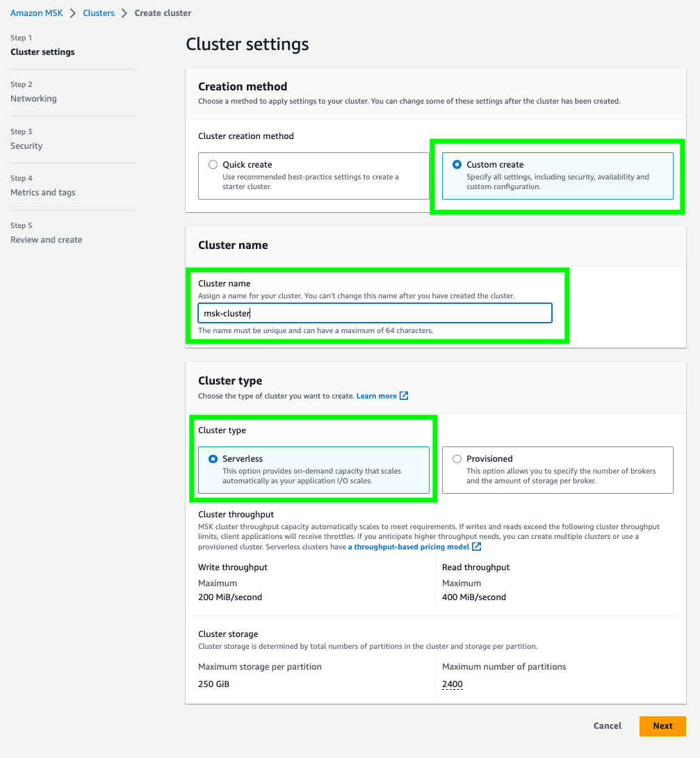This screenshot has width=700, height=758.
Task: Click into the Cluster name field
Action: (x=375, y=313)
